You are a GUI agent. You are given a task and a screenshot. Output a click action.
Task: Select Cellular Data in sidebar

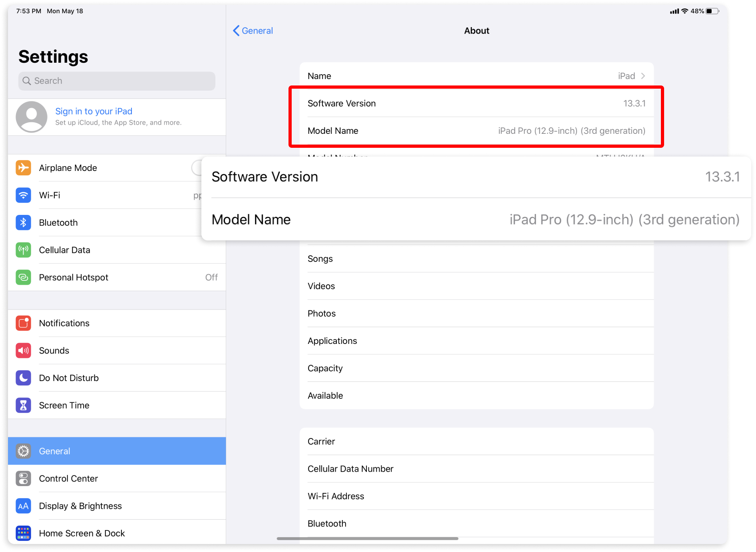pyautogui.click(x=117, y=250)
